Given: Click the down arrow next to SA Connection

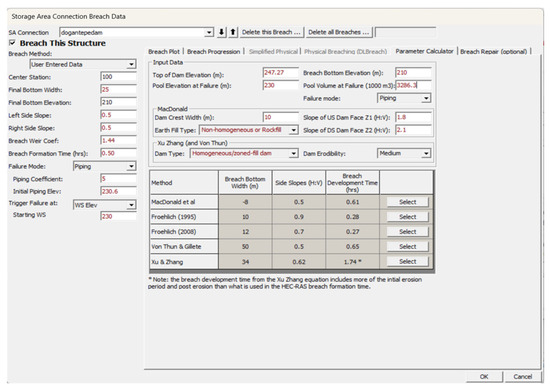Looking at the screenshot, I should click(x=221, y=32).
